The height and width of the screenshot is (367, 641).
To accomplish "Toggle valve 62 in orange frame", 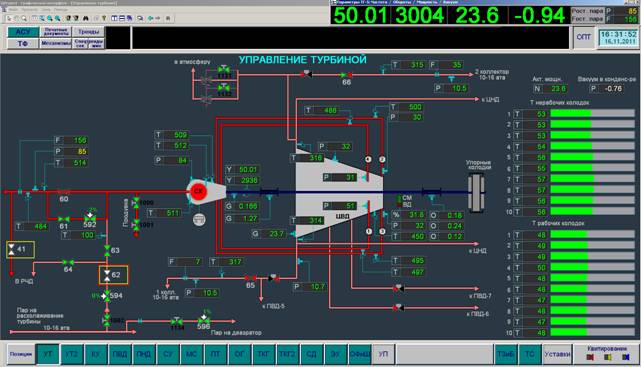I will point(114,275).
